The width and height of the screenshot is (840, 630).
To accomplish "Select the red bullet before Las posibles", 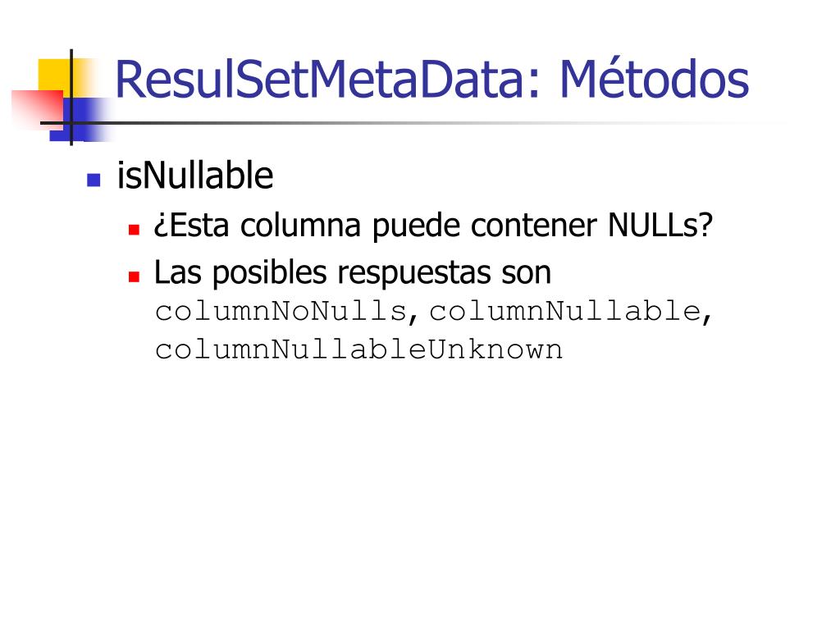I will click(x=134, y=276).
